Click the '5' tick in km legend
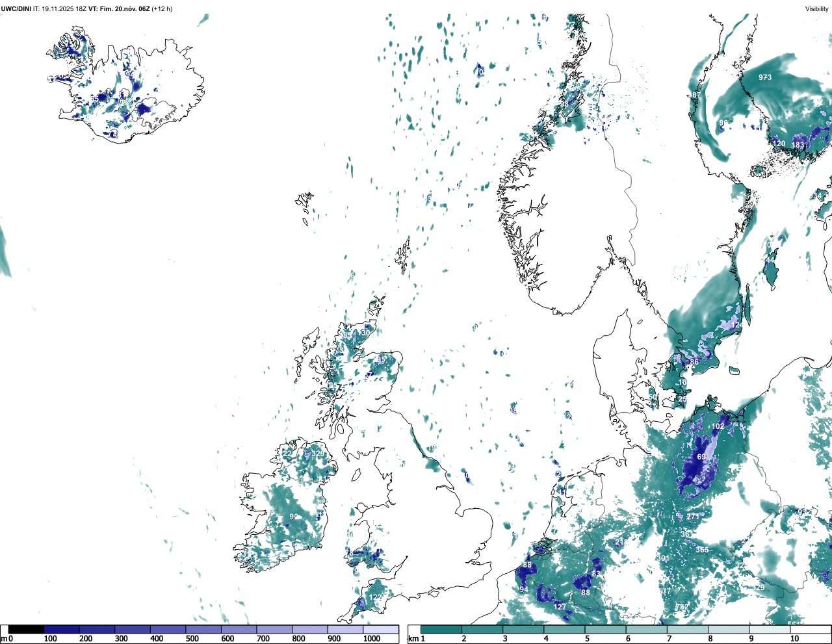This screenshot has height=644, width=832. (587, 639)
